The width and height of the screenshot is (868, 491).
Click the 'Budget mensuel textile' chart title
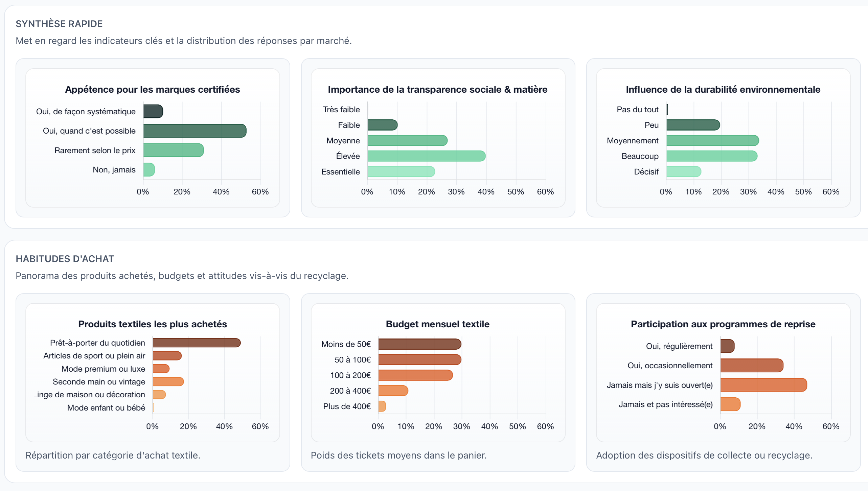coord(437,324)
